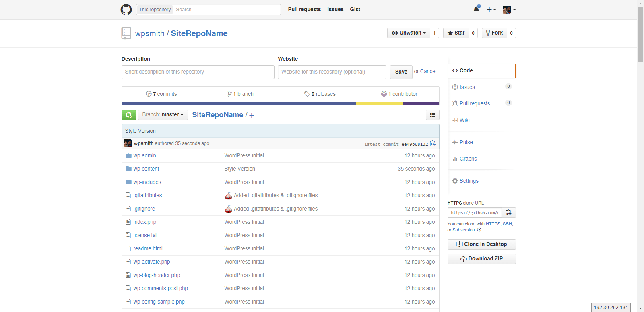Click the wp-admin folder icon
The width and height of the screenshot is (644, 312).
click(x=128, y=155)
